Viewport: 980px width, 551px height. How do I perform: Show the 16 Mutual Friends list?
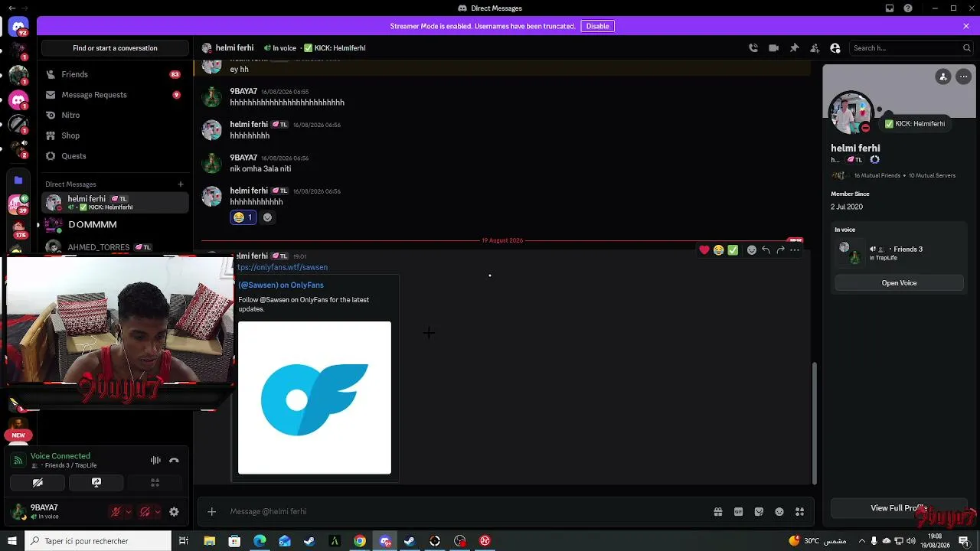coord(877,175)
